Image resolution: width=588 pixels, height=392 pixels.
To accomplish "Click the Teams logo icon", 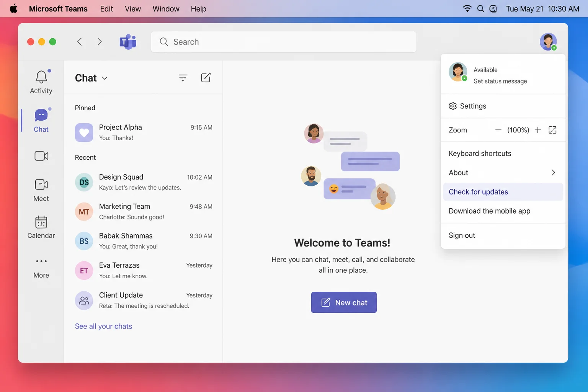I will [x=128, y=42].
